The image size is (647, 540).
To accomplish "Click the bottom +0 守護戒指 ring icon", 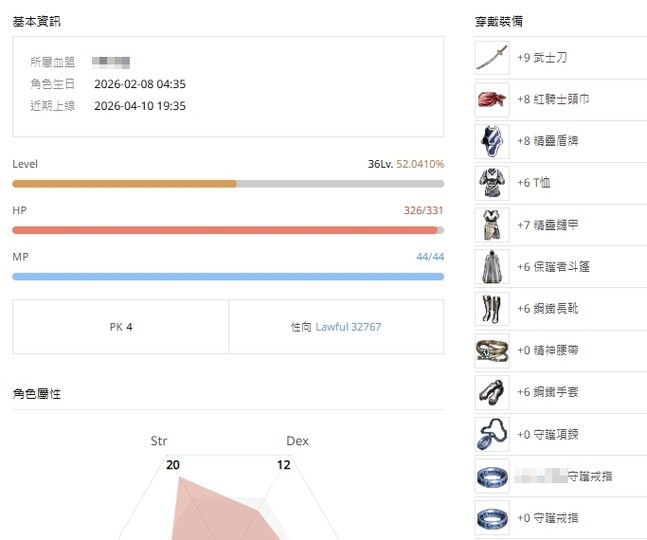I will point(492,518).
